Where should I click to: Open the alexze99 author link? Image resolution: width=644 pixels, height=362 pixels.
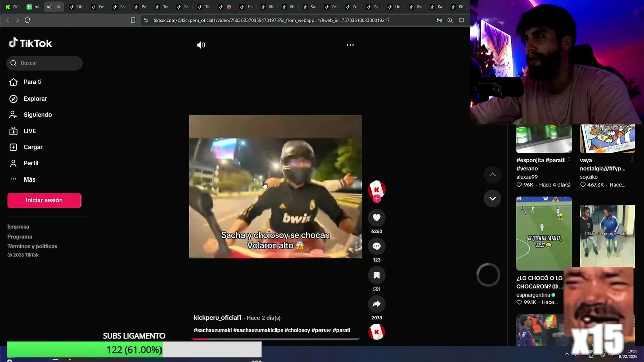click(527, 177)
